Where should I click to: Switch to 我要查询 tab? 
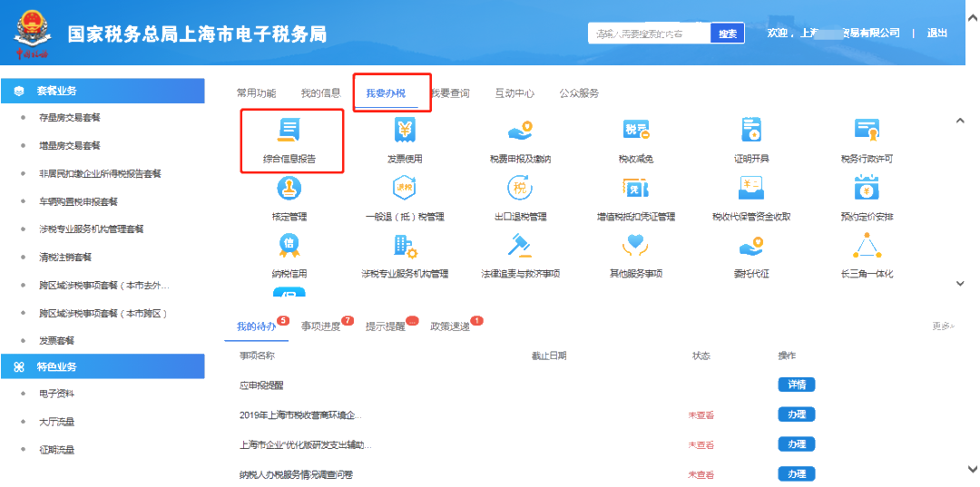[x=450, y=93]
